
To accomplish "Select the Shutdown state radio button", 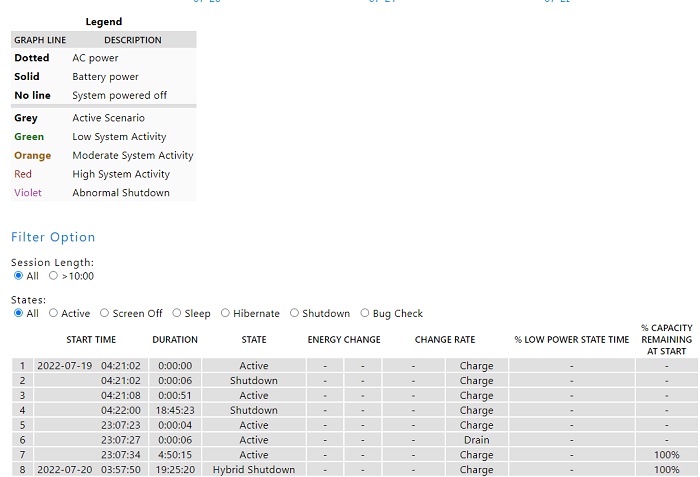I will (x=294, y=313).
